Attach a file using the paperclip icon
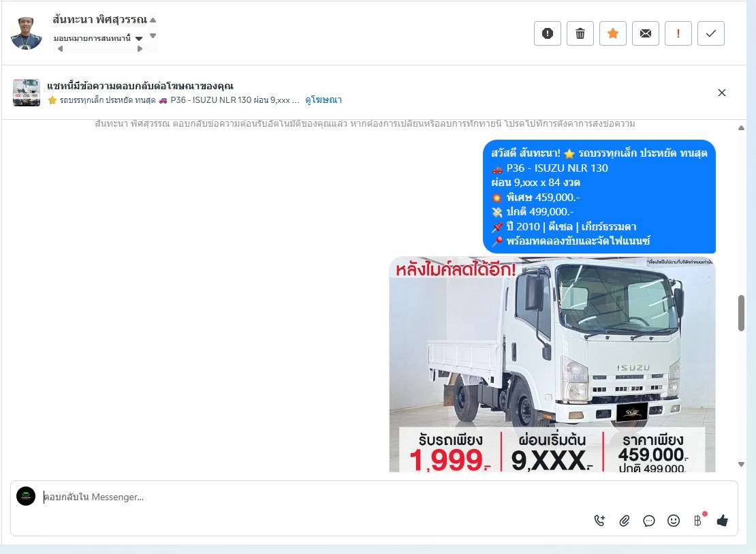Screen dimensions: 756x554 625,521
